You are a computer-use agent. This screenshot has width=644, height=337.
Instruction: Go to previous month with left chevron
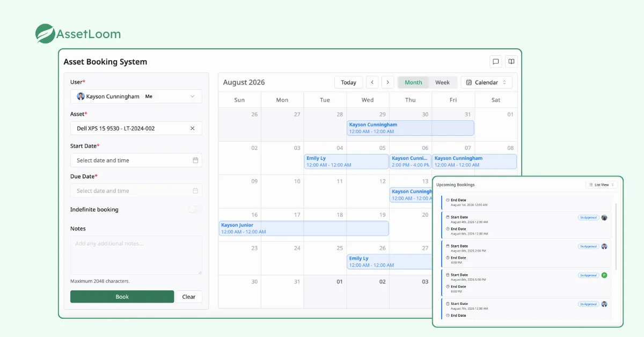coord(372,82)
